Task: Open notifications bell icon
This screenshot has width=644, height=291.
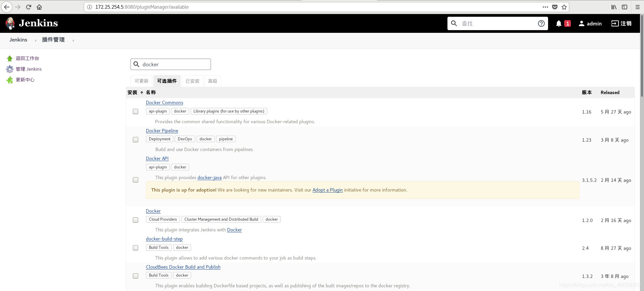Action: click(558, 23)
